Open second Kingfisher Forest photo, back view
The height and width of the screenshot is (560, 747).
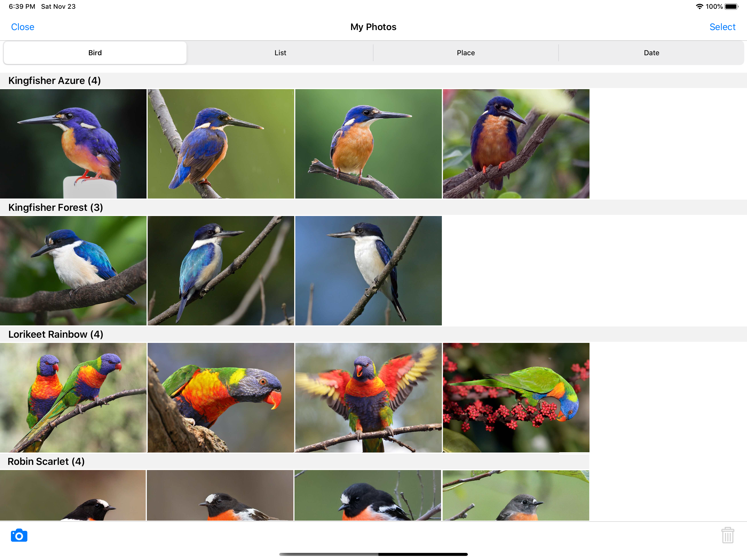(221, 270)
